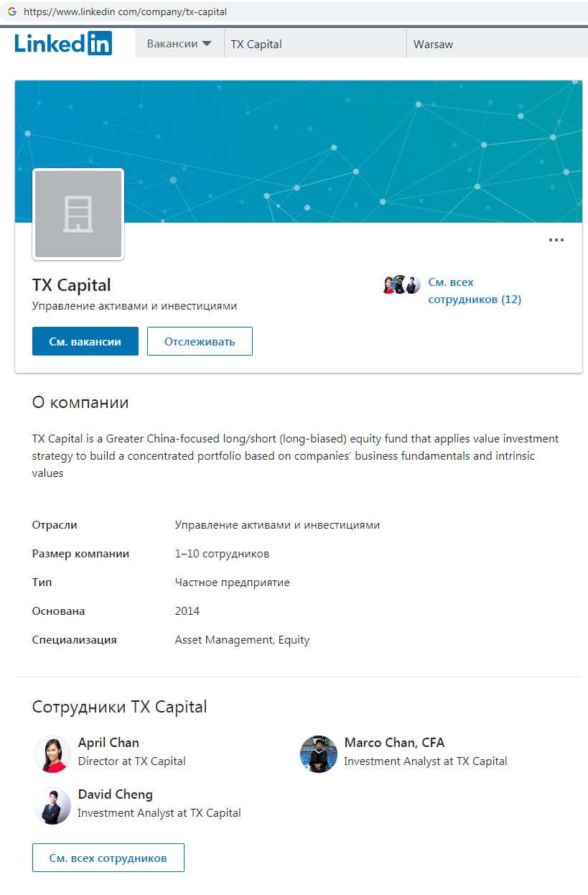Open April Chan's profile name
The image size is (588, 895).
click(x=108, y=743)
